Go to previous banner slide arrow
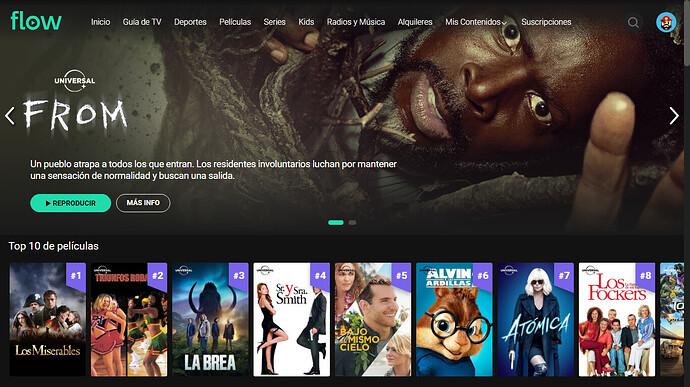690x387 pixels. pyautogui.click(x=10, y=115)
